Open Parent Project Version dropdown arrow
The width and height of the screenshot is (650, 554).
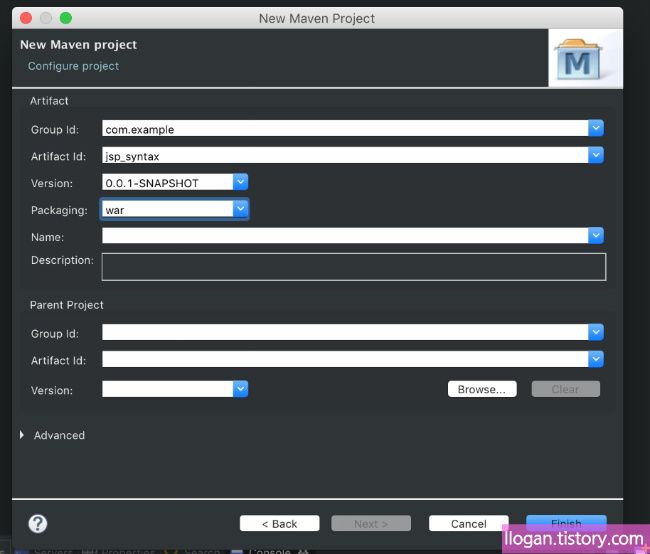(240, 389)
